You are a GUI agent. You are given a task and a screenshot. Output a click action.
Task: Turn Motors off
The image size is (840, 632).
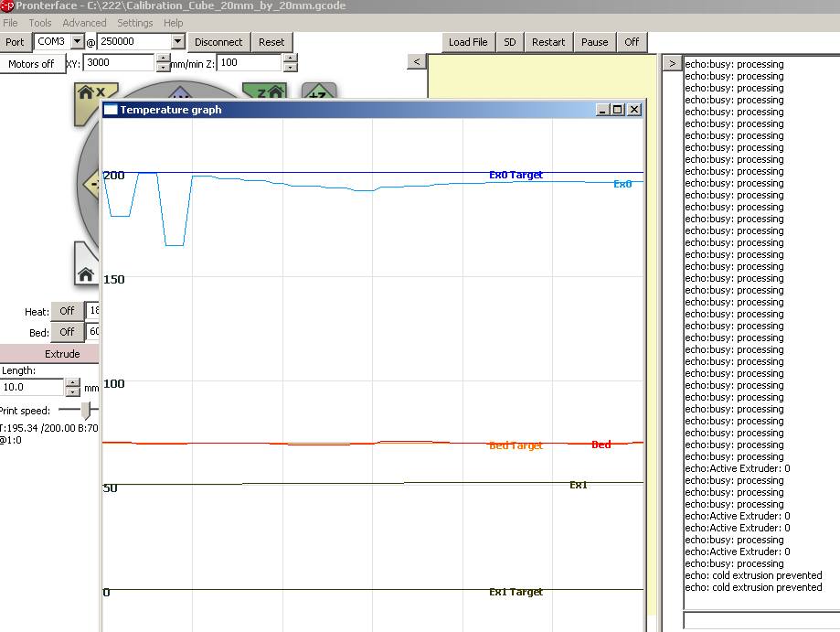tap(31, 64)
